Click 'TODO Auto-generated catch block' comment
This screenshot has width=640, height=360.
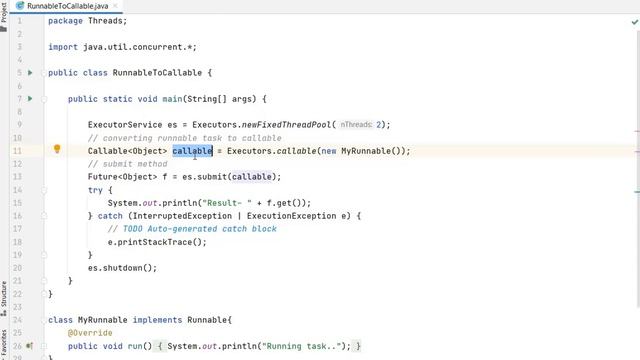pyautogui.click(x=200, y=229)
